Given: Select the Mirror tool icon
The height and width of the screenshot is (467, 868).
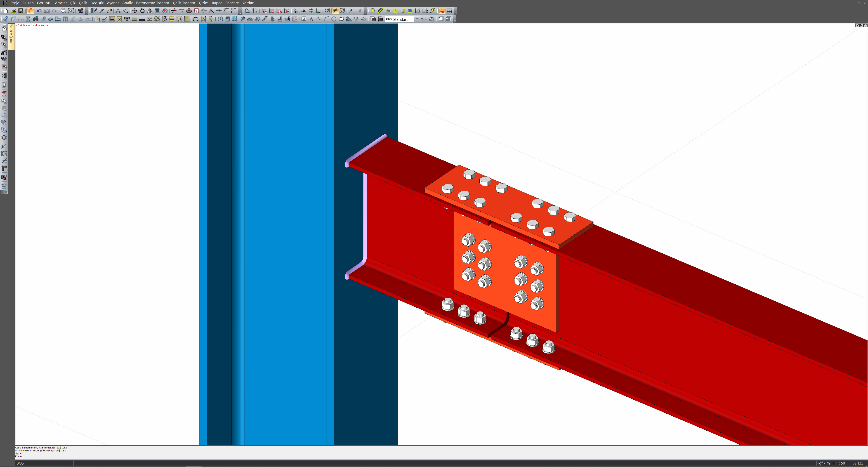Looking at the screenshot, I should coord(150,11).
